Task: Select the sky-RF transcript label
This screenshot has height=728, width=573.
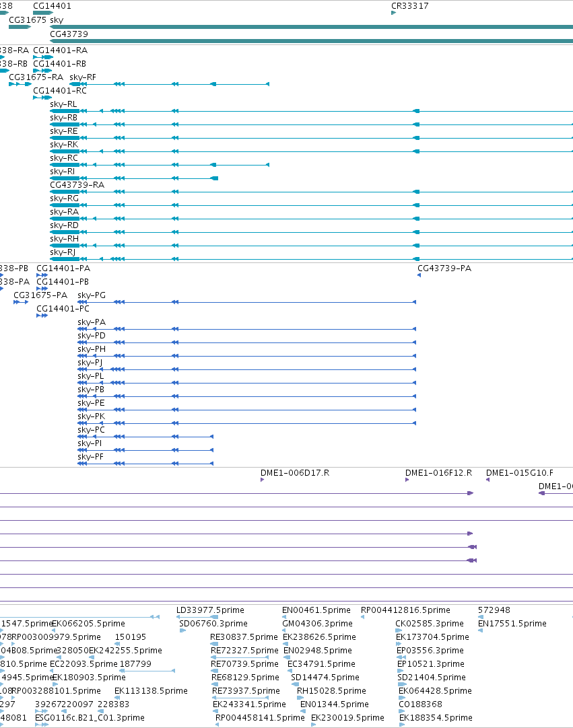Action: (x=83, y=77)
